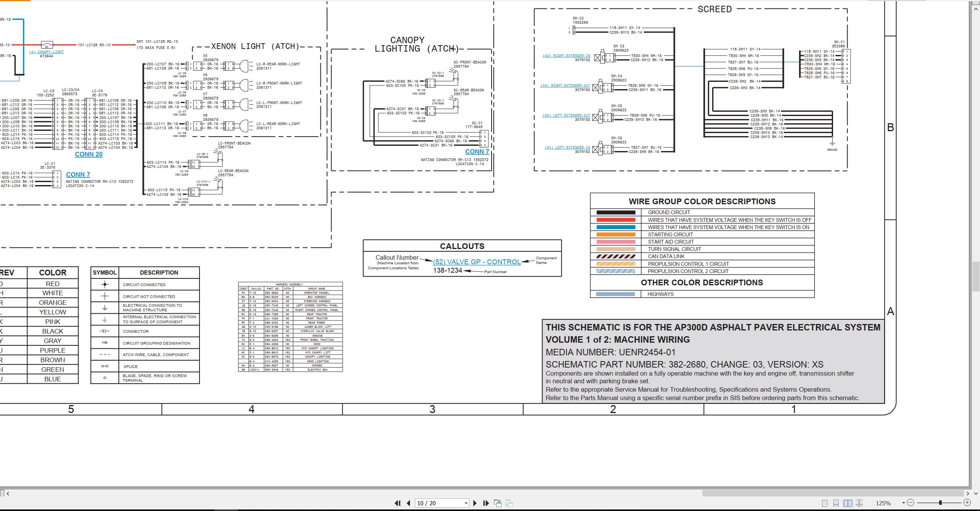Click the LC-FRONT-BEACON label

coord(234,143)
